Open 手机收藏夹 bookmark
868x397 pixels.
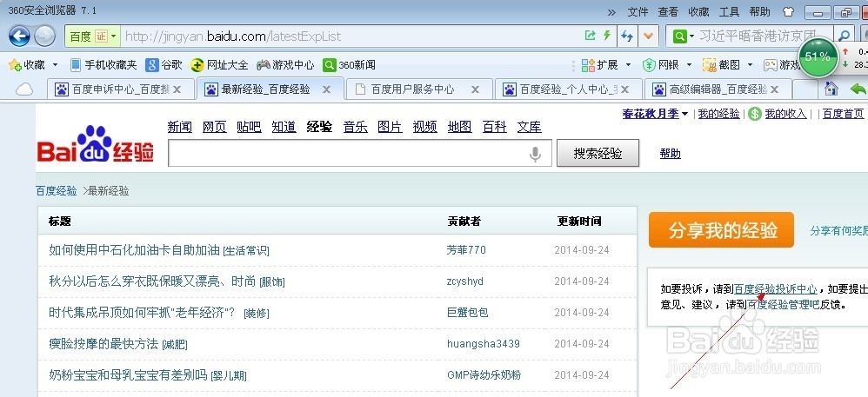(x=103, y=65)
